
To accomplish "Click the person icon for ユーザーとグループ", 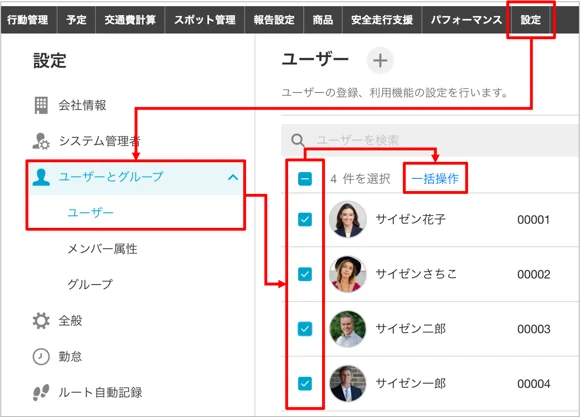I will (x=41, y=177).
